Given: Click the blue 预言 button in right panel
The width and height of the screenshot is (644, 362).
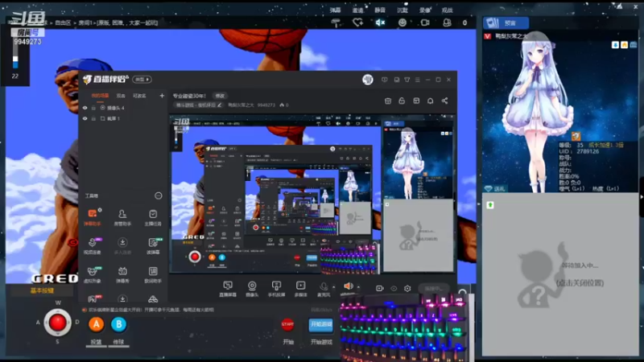Looking at the screenshot, I should [506, 23].
